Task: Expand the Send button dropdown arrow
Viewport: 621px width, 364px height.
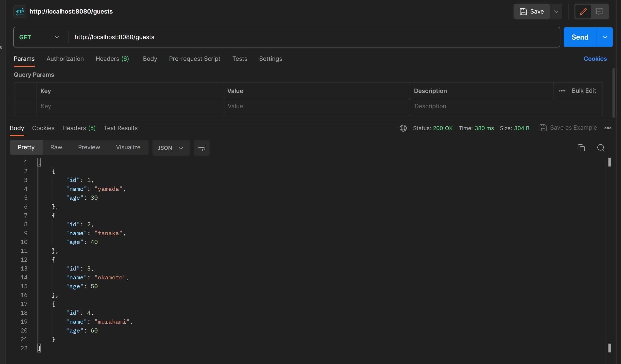Action: (605, 37)
